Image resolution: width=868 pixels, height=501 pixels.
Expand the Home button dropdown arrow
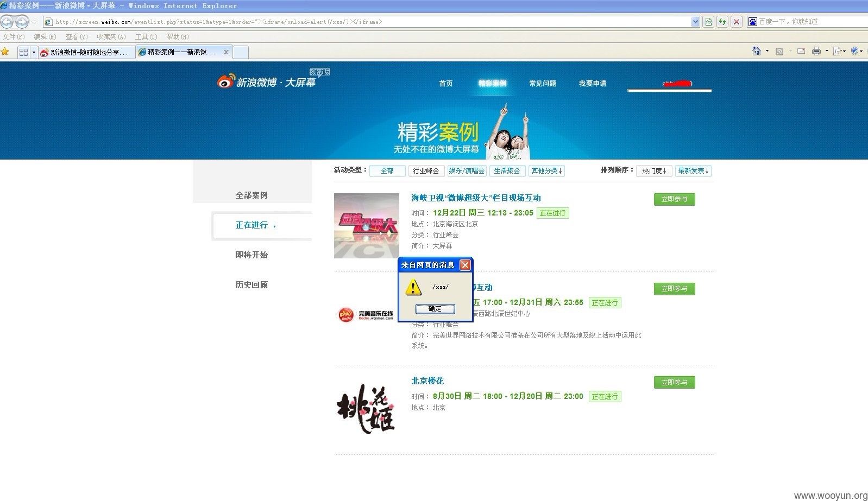tap(767, 51)
